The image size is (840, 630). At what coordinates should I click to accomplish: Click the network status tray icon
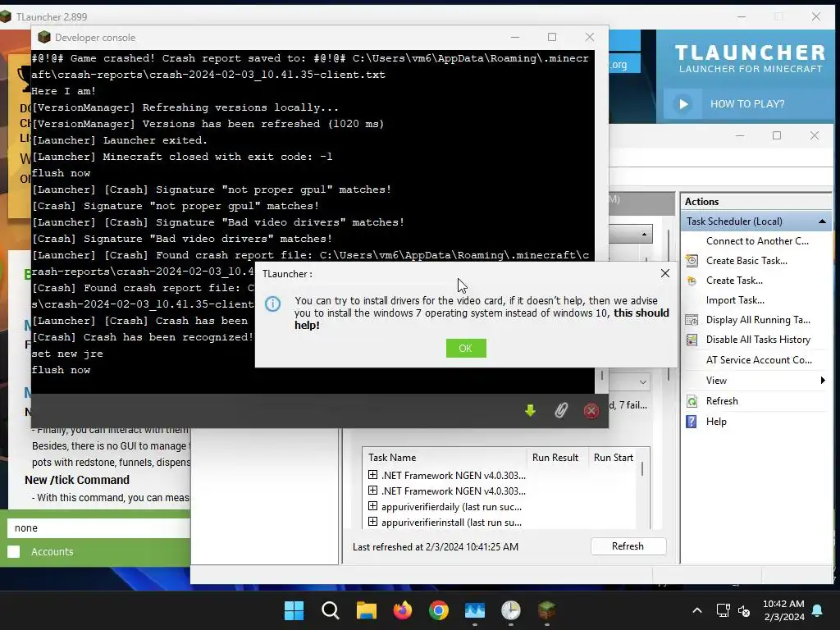coord(723,610)
